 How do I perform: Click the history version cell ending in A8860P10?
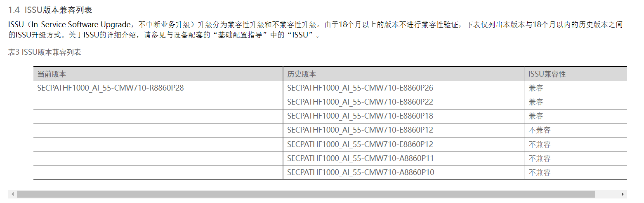(360, 172)
